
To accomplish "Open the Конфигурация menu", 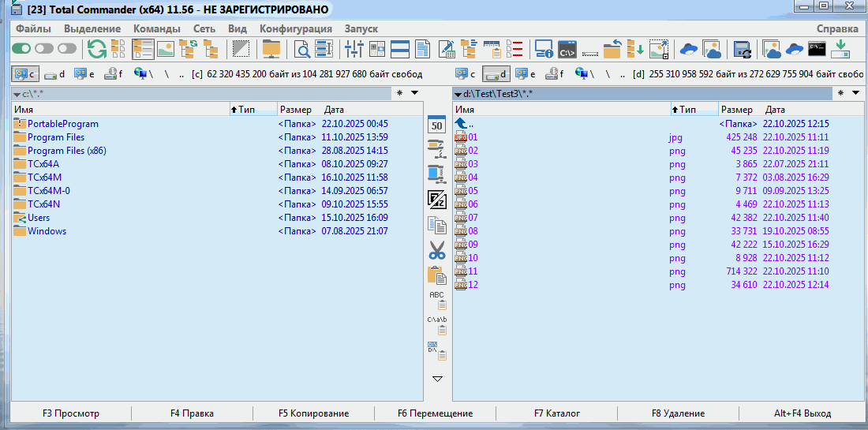I will (296, 28).
